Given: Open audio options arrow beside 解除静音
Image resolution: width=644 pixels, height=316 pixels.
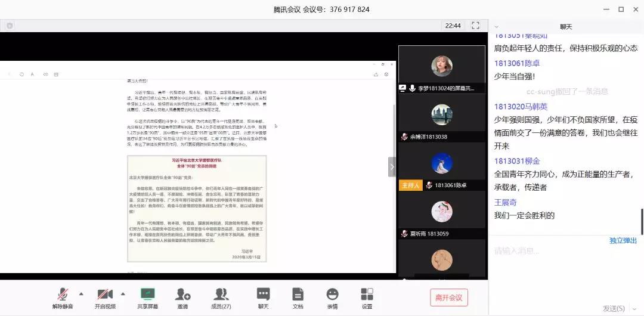Looking at the screenshot, I should [81, 293].
